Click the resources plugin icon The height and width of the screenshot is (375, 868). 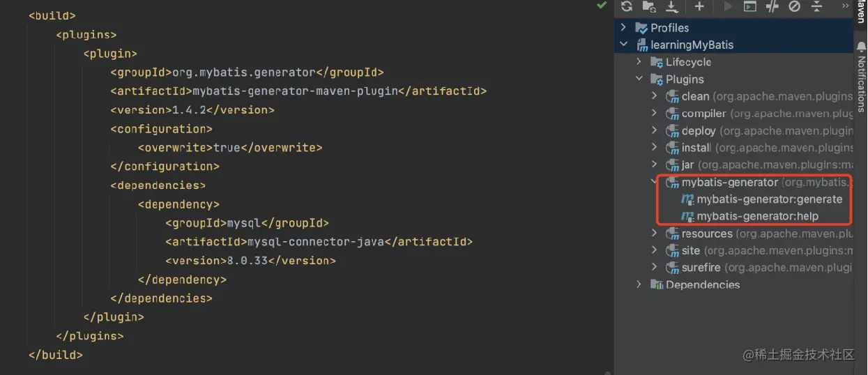[x=672, y=234]
